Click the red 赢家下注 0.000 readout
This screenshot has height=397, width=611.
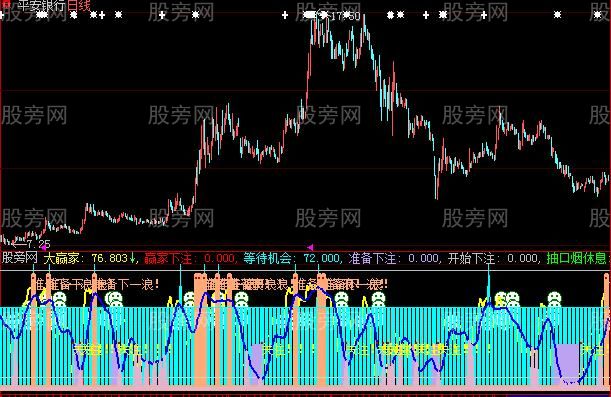189,258
